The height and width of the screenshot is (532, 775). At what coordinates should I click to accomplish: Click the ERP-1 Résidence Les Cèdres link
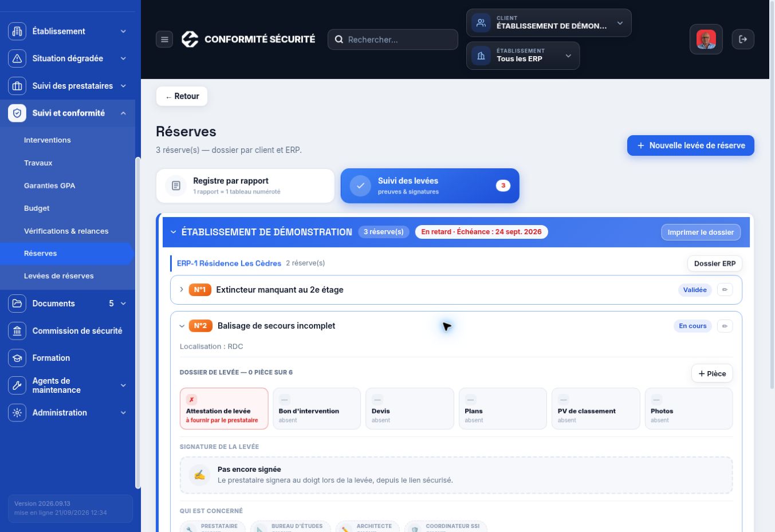[x=229, y=263]
